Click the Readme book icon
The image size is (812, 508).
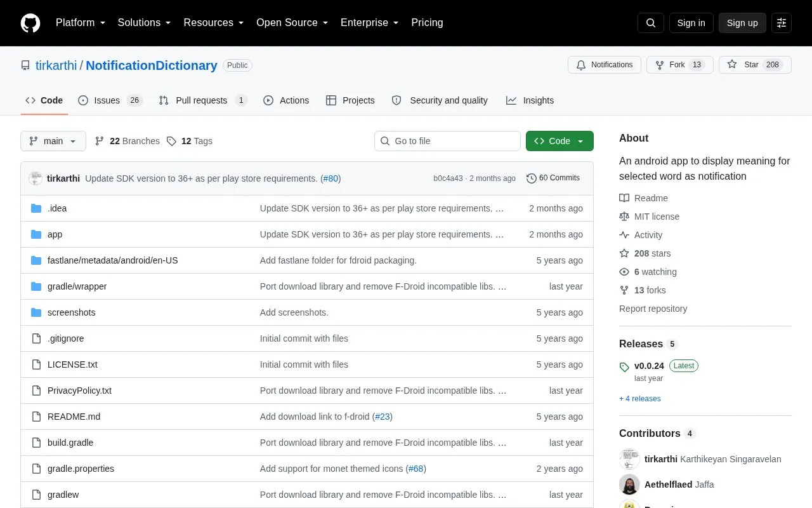[624, 198]
